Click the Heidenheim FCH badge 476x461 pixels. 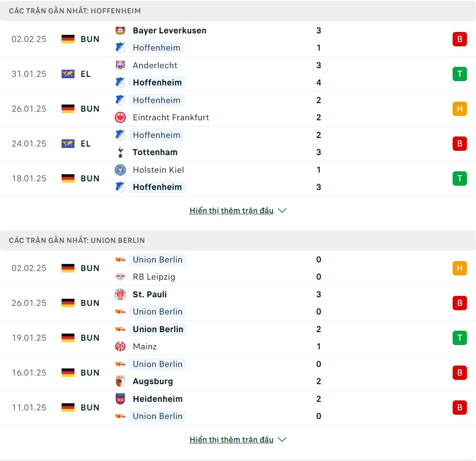[120, 399]
